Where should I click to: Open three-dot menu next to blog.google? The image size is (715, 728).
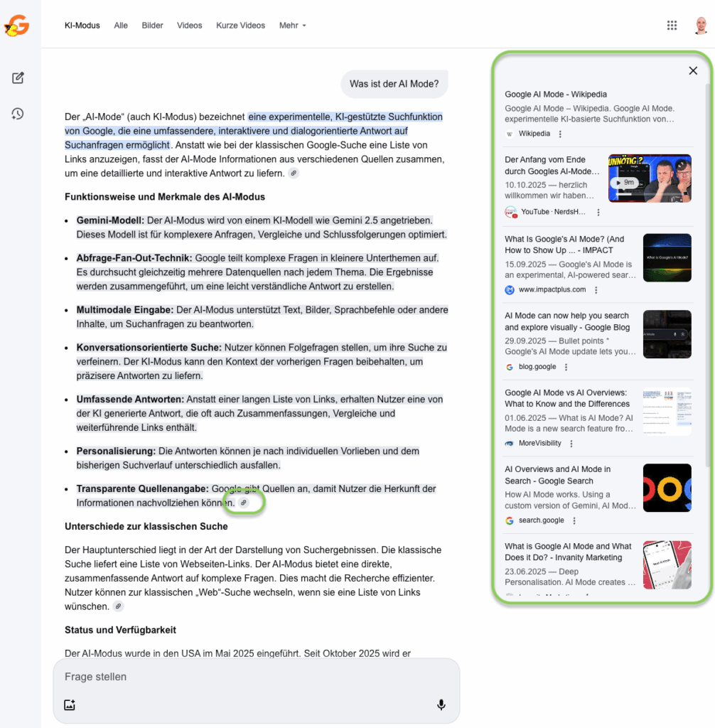566,368
